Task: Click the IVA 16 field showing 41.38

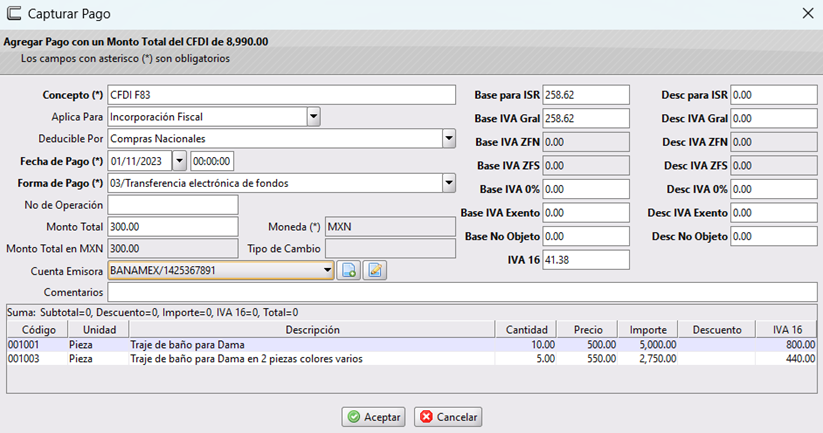Action: (x=586, y=260)
